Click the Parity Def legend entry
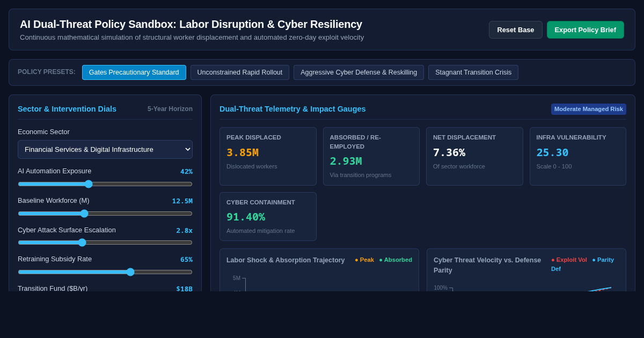This screenshot has height=338, width=644. tap(583, 264)
